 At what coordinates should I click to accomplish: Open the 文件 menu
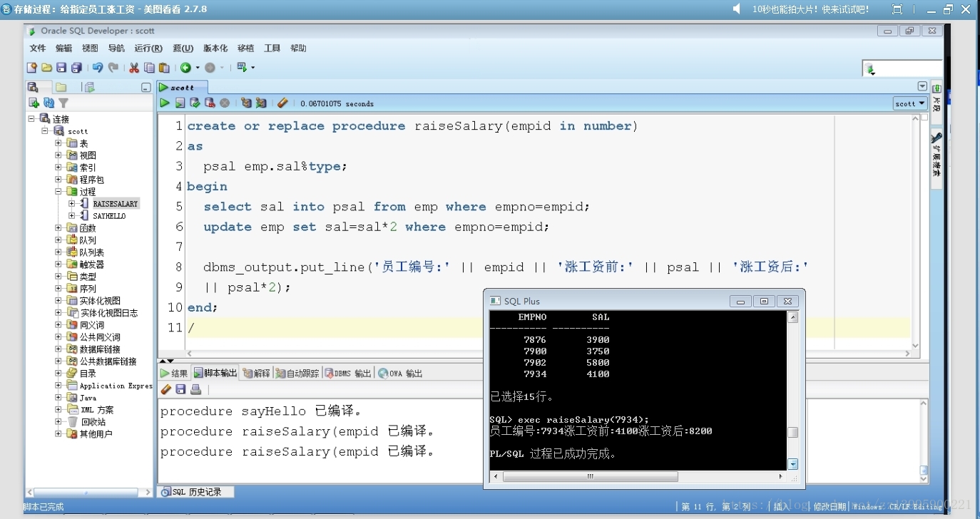point(38,48)
